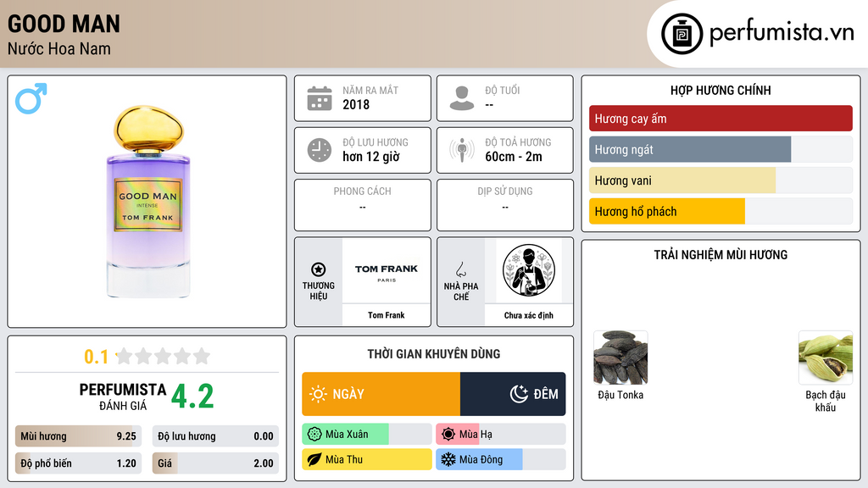868x488 pixels.
Task: Click the male gender symbol icon
Action: coord(31,98)
